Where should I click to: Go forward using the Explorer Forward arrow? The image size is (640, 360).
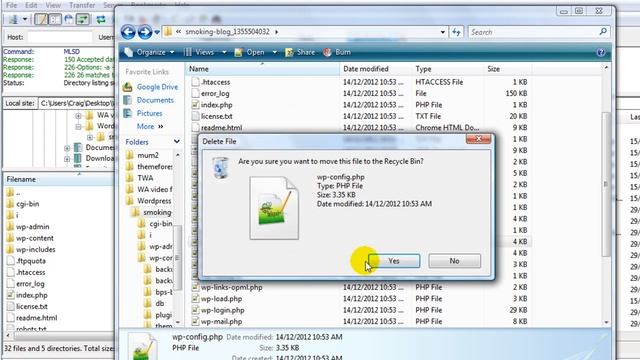(x=145, y=32)
